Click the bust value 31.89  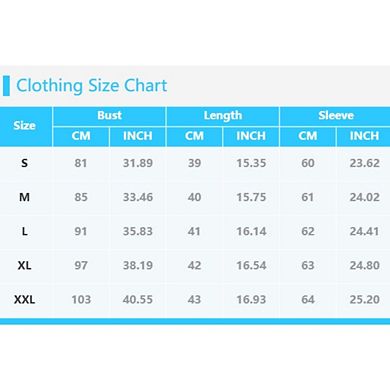pos(138,163)
